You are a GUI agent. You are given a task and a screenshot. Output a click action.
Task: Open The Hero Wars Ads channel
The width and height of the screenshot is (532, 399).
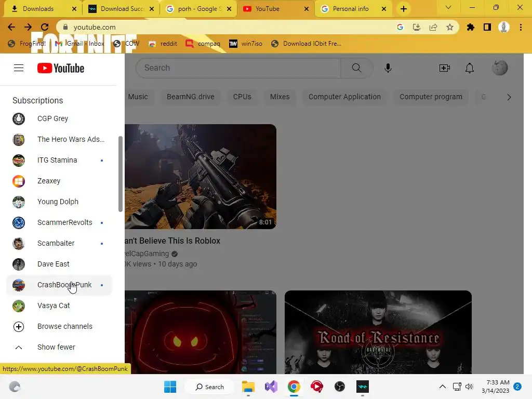click(x=59, y=139)
